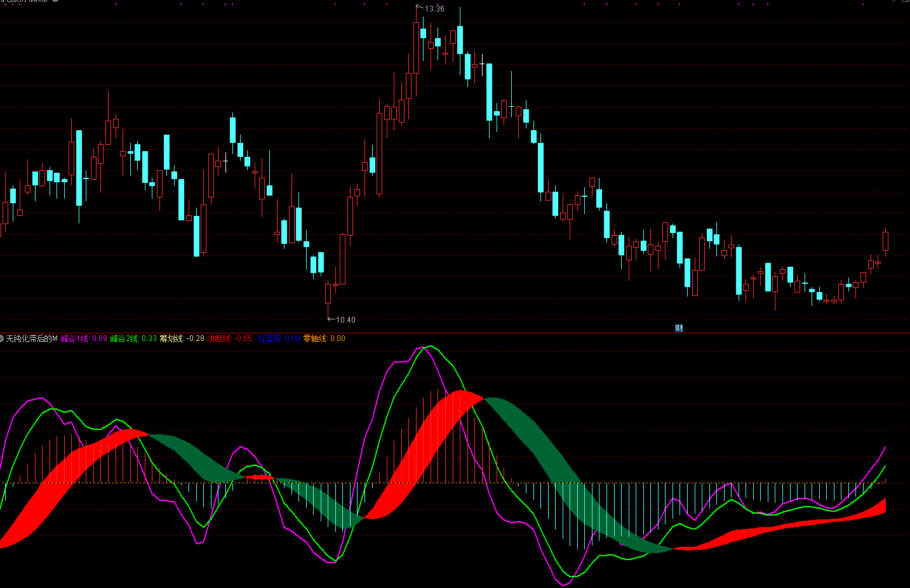Click the 峰谷1线: 0.69 label
The height and width of the screenshot is (588, 910).
click(84, 338)
